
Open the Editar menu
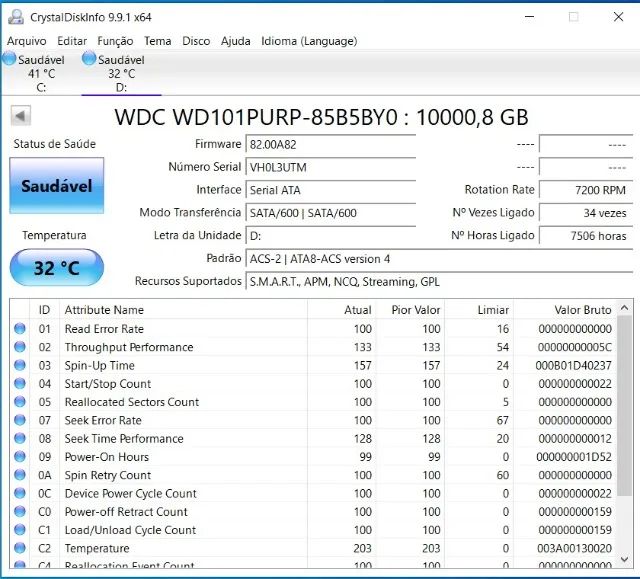72,41
